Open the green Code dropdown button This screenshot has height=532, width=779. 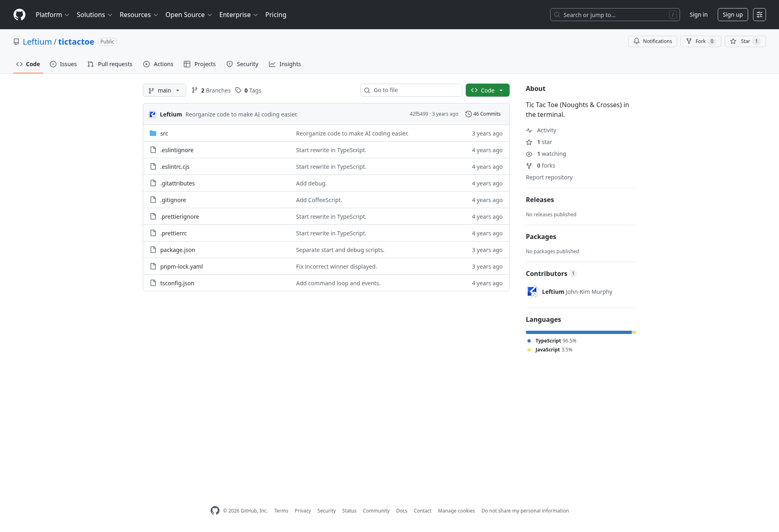point(487,90)
